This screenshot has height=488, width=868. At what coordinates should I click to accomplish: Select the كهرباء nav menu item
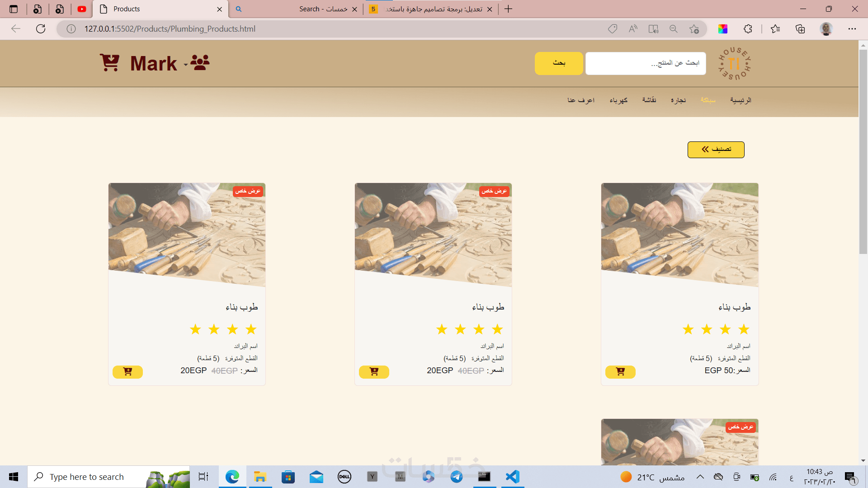618,100
